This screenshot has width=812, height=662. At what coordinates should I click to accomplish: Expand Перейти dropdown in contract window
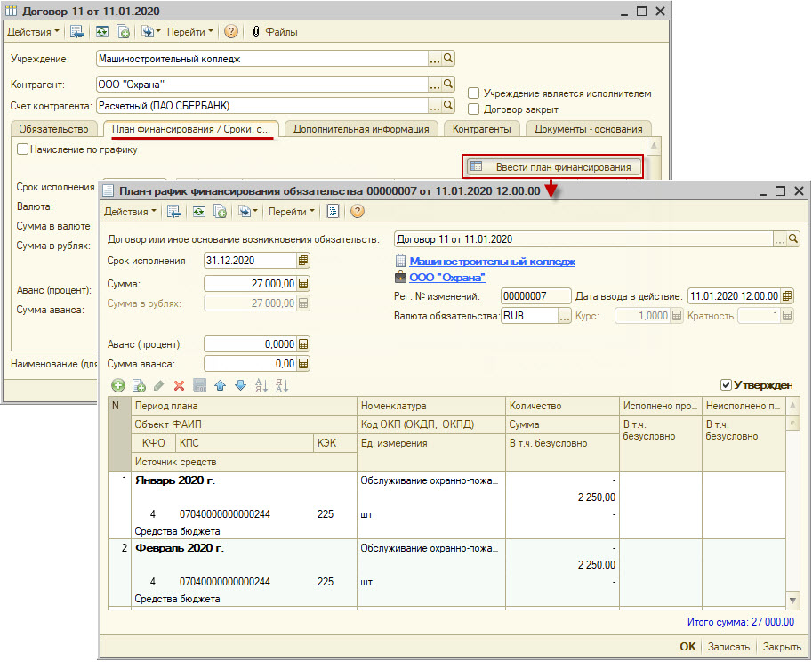[x=190, y=31]
